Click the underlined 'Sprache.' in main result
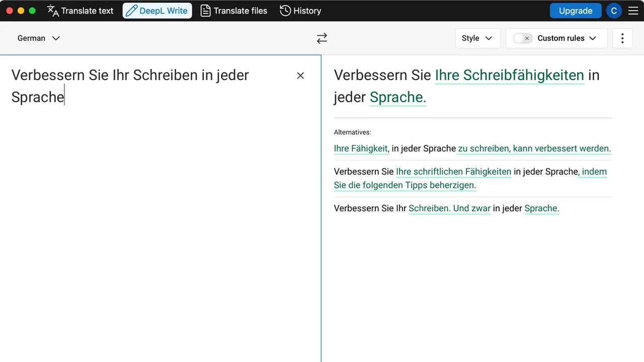Screen dimensions: 644x362 (x=398, y=97)
